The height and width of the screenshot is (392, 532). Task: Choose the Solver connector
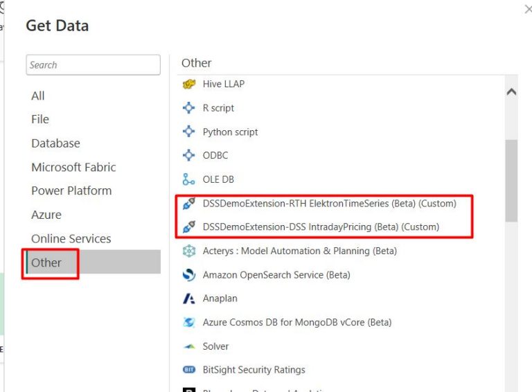pos(216,346)
